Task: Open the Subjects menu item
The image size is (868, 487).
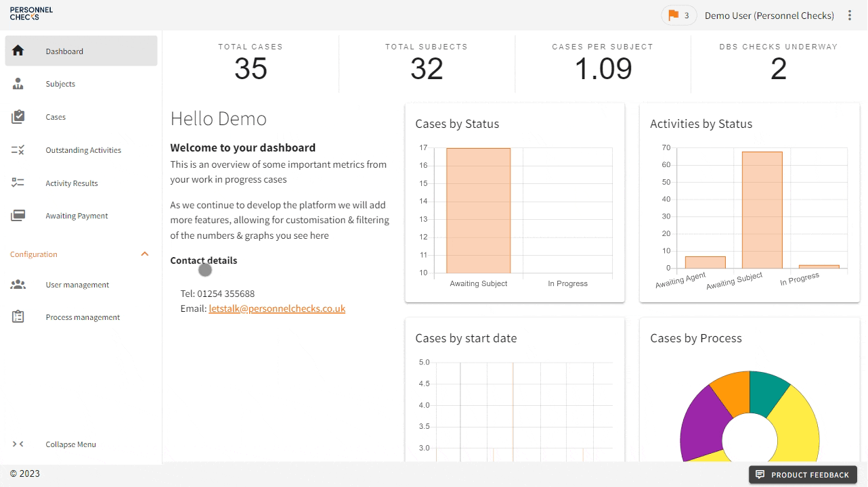Action: pos(81,84)
